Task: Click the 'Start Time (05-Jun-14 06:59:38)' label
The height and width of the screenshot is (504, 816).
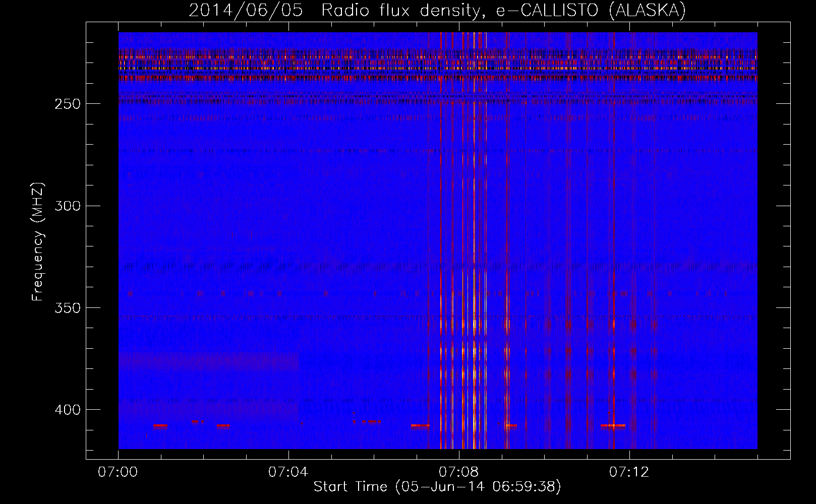Action: pos(437,487)
